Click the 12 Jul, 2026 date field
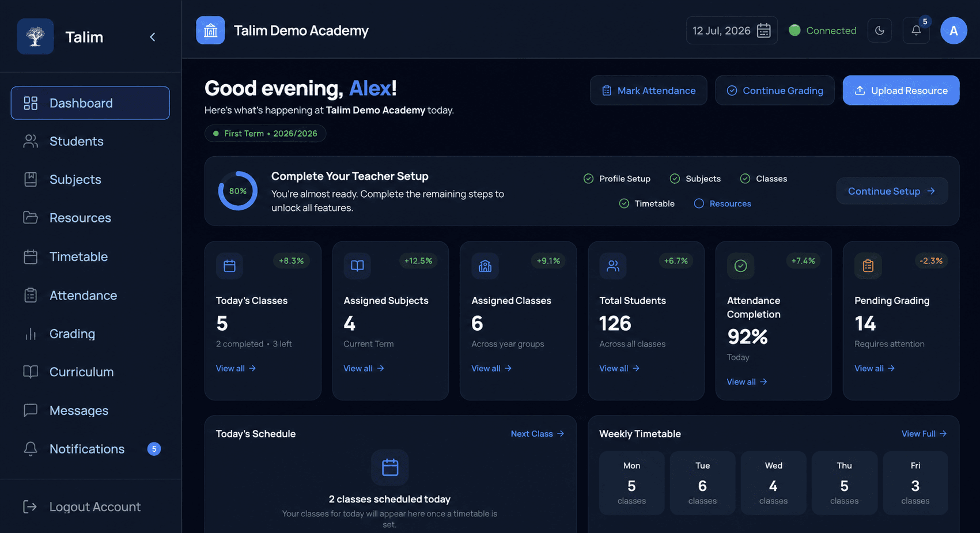 pyautogui.click(x=732, y=31)
